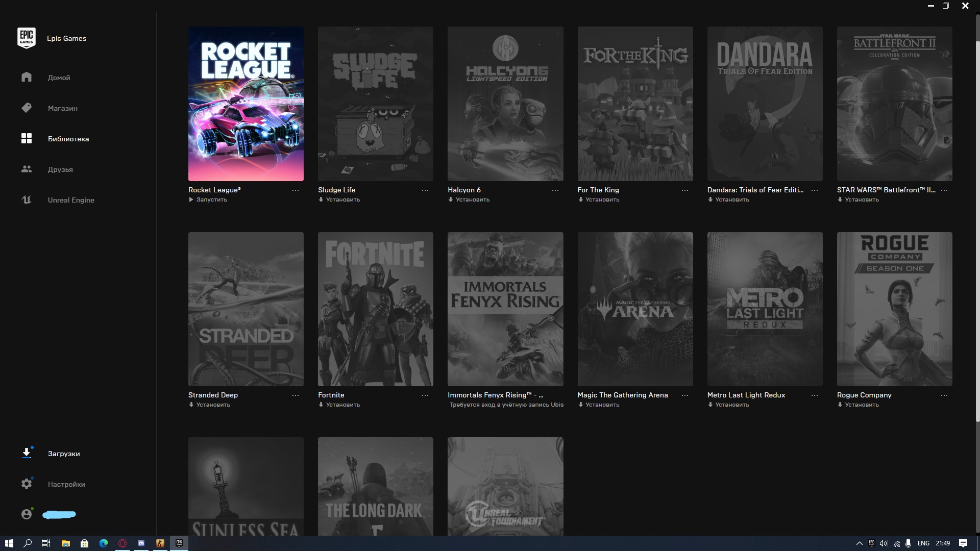This screenshot has width=980, height=551.
Task: Open Windows Start menu
Action: (x=9, y=543)
